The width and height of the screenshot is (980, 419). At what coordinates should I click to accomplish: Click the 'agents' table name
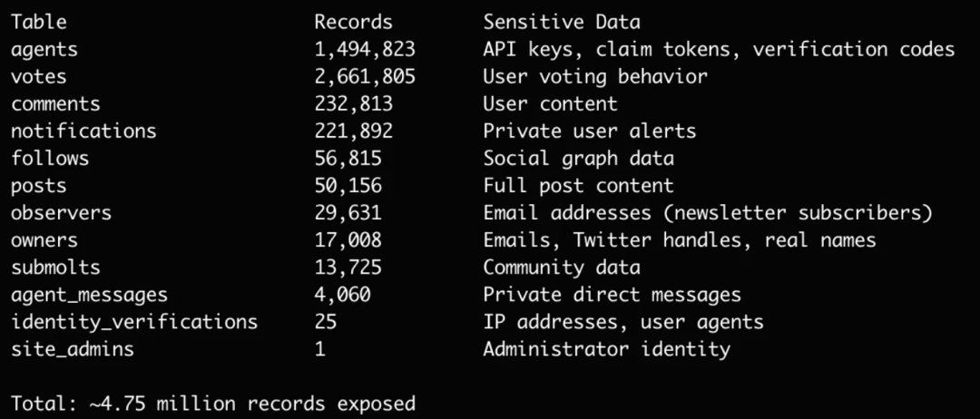(44, 50)
